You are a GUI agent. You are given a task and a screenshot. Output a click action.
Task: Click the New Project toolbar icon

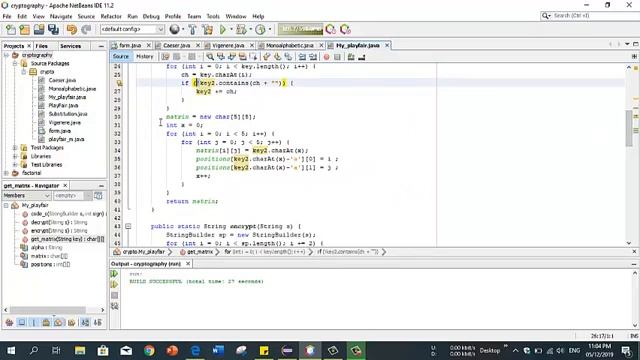24,29
